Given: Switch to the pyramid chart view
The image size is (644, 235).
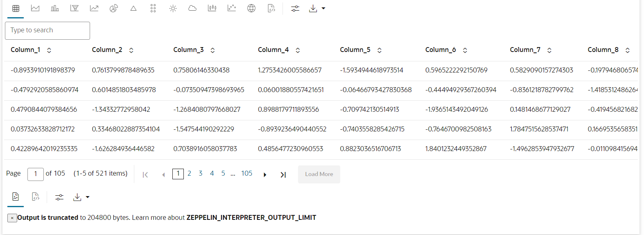Looking at the screenshot, I should 133,8.
